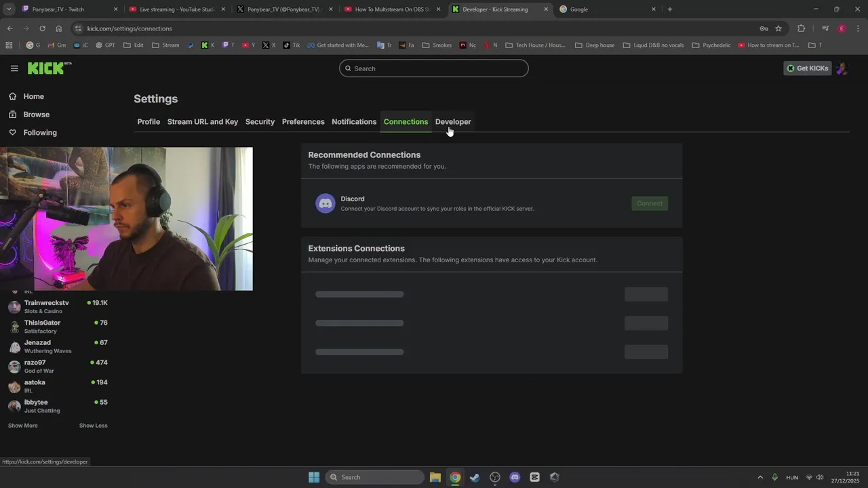The height and width of the screenshot is (488, 868).
Task: Click the Kick search field
Action: coord(434,68)
